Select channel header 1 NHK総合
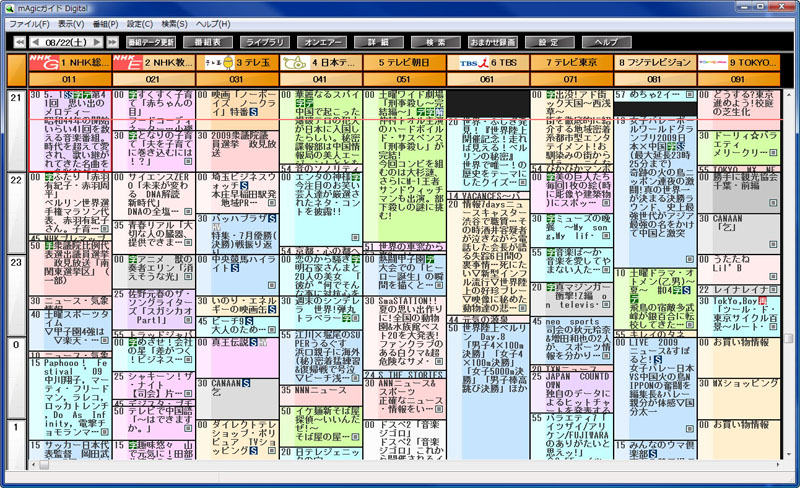Viewport: 800px width, 488px height. click(69, 62)
